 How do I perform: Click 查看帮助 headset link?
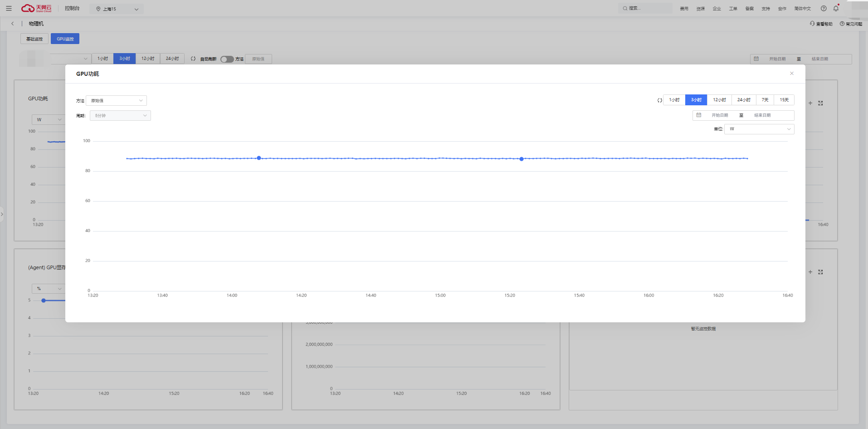(x=821, y=24)
